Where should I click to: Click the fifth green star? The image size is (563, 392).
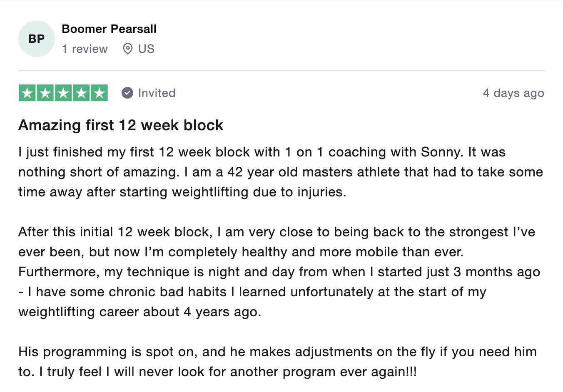[99, 93]
